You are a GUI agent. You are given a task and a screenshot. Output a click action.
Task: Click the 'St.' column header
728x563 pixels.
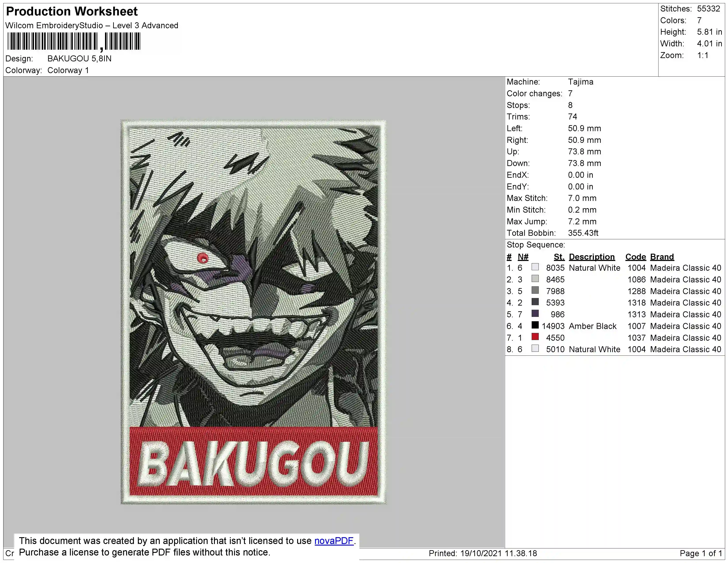point(559,257)
